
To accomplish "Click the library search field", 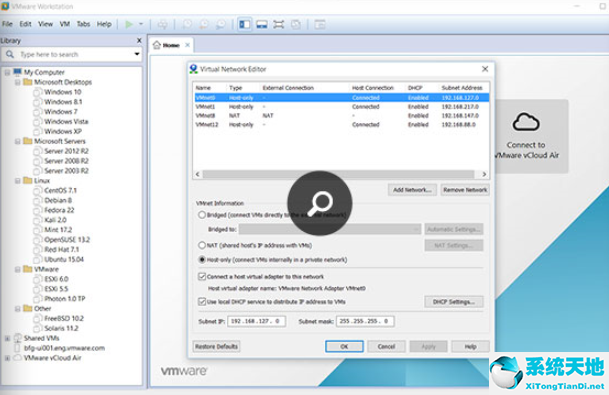I will pyautogui.click(x=72, y=54).
